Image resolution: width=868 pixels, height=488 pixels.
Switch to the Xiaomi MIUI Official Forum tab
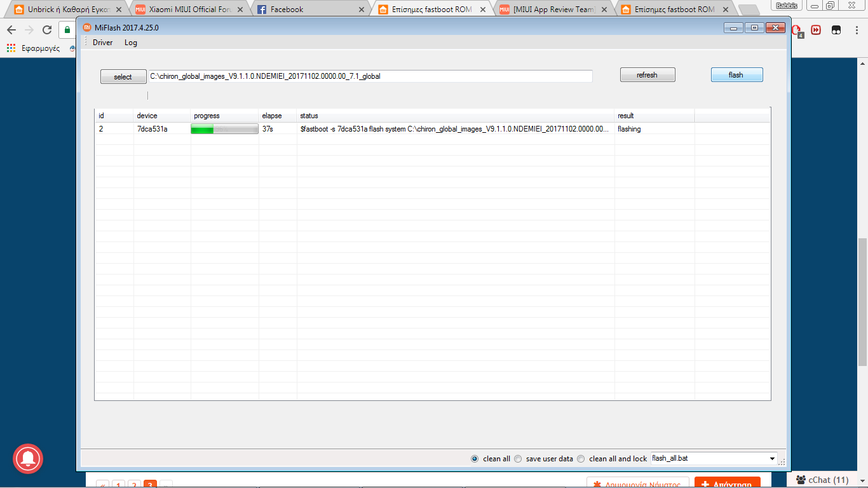[x=189, y=10]
